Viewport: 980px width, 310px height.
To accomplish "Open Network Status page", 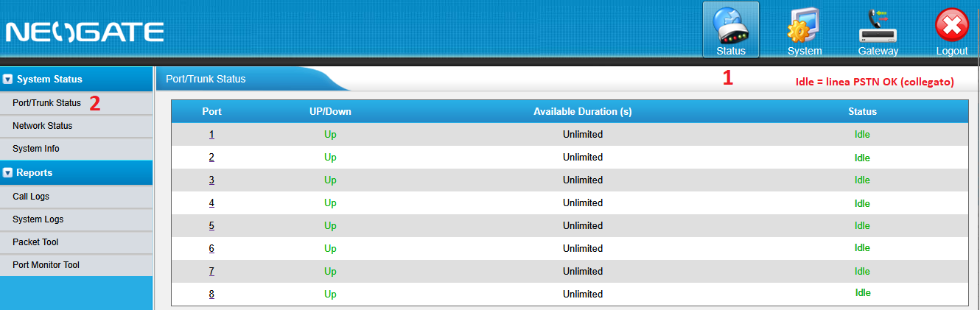I will [42, 126].
